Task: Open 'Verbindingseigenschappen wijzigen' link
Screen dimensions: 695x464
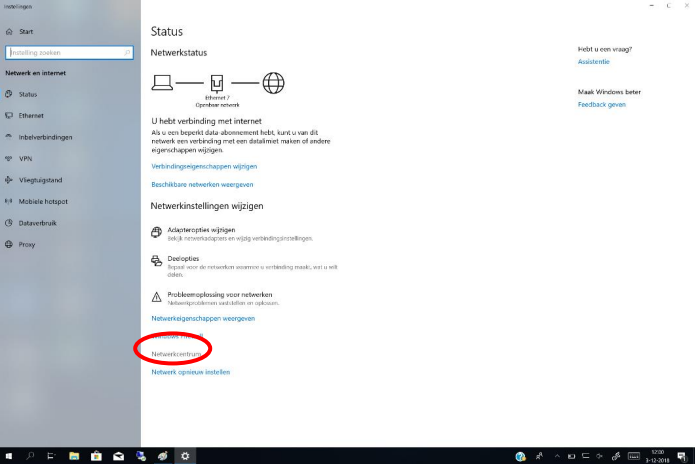Action: 204,166
